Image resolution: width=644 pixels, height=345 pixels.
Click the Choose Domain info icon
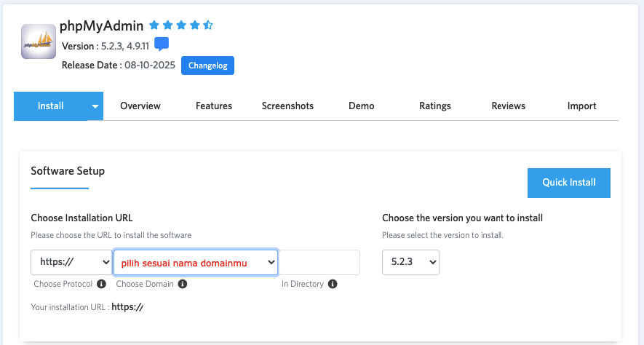click(183, 284)
